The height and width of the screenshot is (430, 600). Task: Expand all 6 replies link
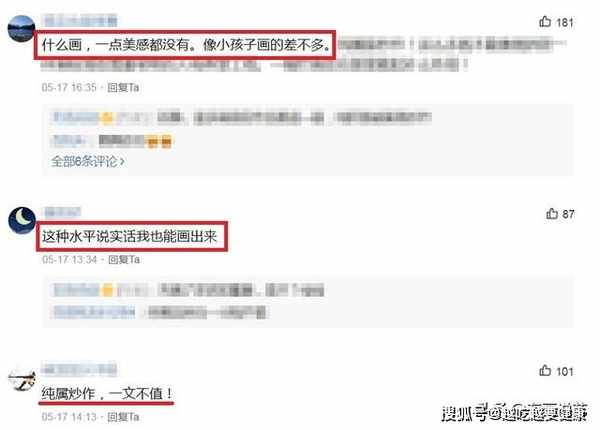[x=88, y=161]
